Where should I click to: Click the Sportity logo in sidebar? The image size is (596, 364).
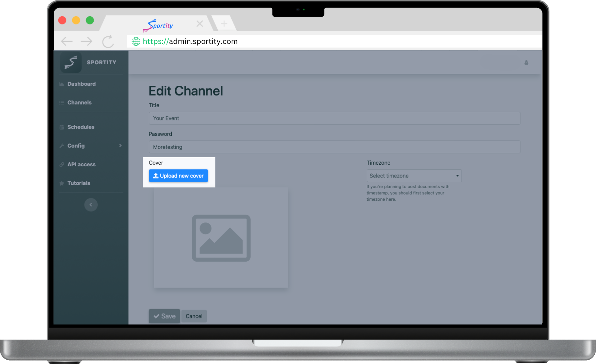[71, 63]
